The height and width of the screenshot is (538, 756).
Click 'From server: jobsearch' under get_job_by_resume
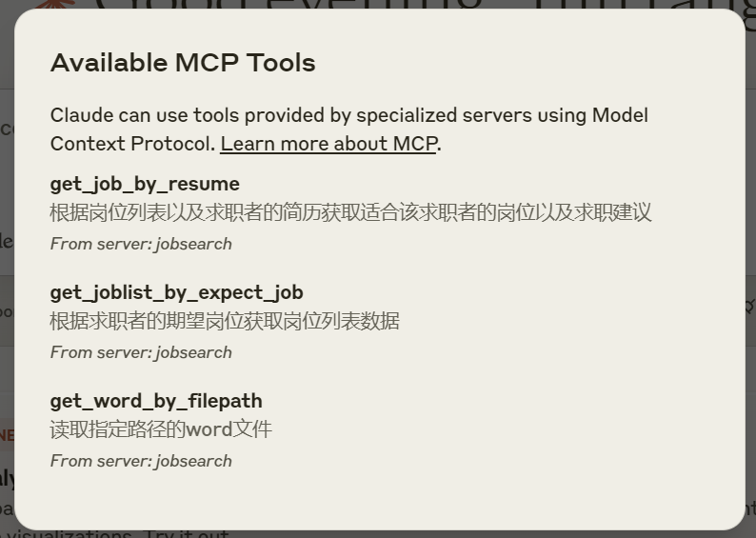tap(141, 244)
